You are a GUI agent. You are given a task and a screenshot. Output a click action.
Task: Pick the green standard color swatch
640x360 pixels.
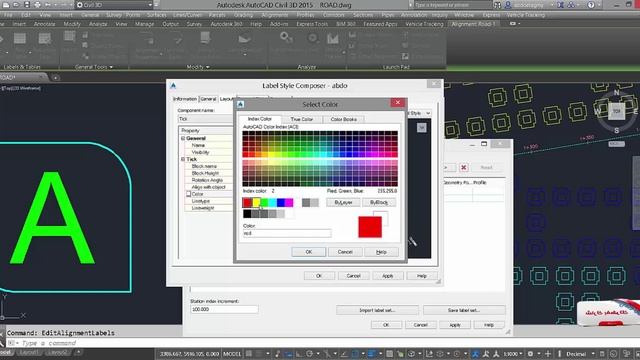click(264, 202)
